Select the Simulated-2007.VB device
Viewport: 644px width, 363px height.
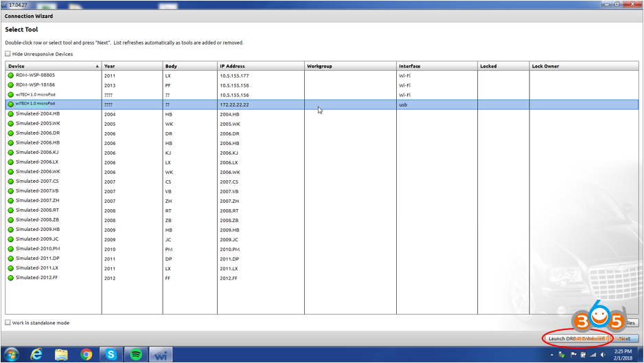(x=322, y=191)
